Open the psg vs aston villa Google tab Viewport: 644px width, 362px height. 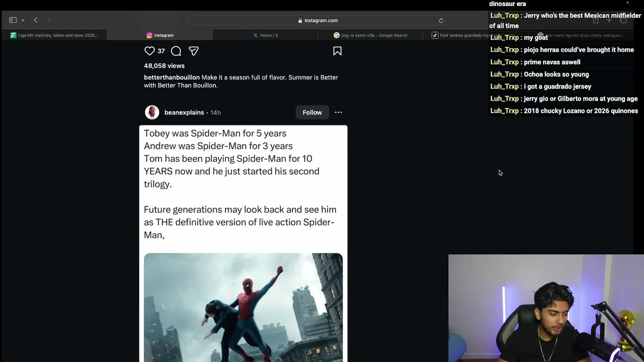(x=371, y=35)
